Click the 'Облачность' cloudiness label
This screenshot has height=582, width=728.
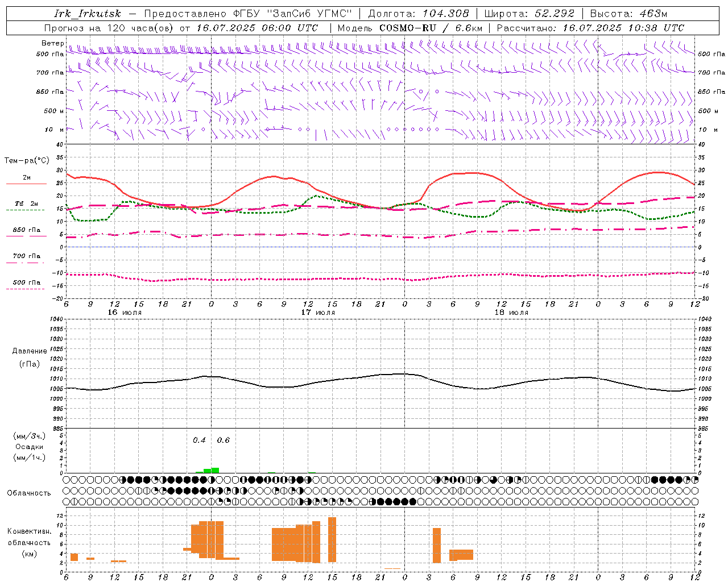29,493
